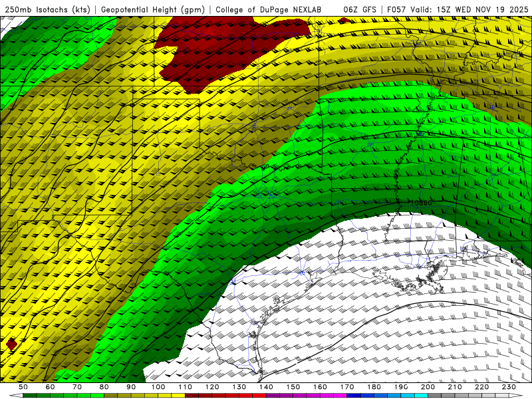Click the '70' value on the color scale
The image size is (532, 399).
[x=77, y=387]
